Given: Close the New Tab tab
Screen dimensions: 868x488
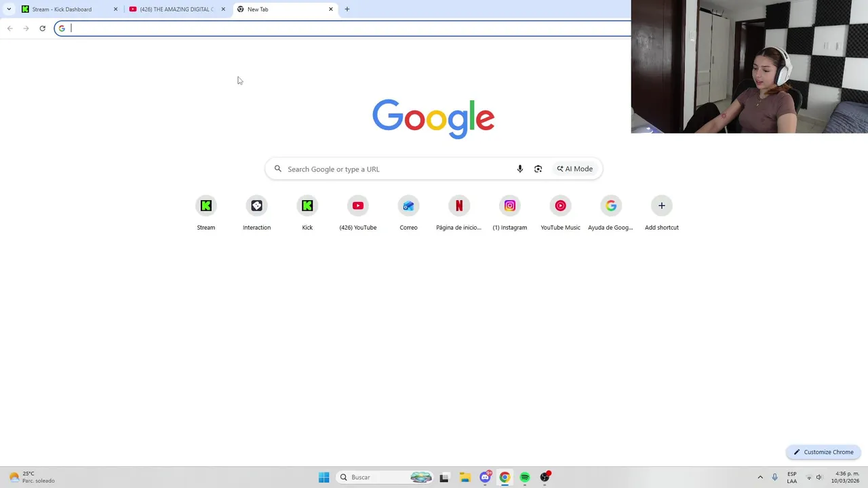Looking at the screenshot, I should click(x=331, y=9).
